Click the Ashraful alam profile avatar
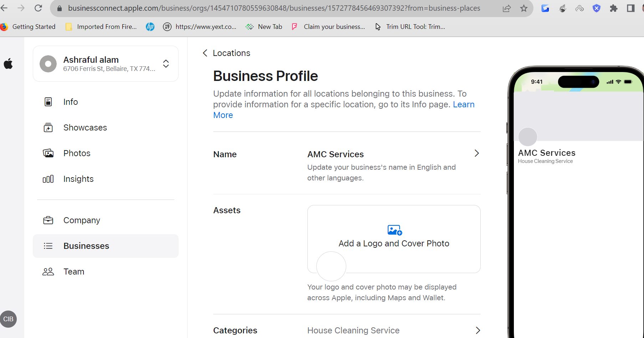Viewport: 644px width, 338px height. pyautogui.click(x=48, y=64)
